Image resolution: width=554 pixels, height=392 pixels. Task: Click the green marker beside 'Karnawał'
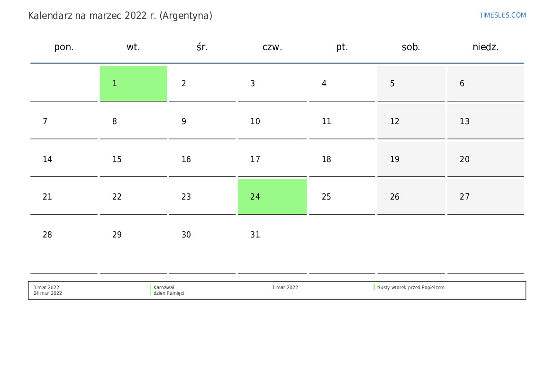point(151,287)
